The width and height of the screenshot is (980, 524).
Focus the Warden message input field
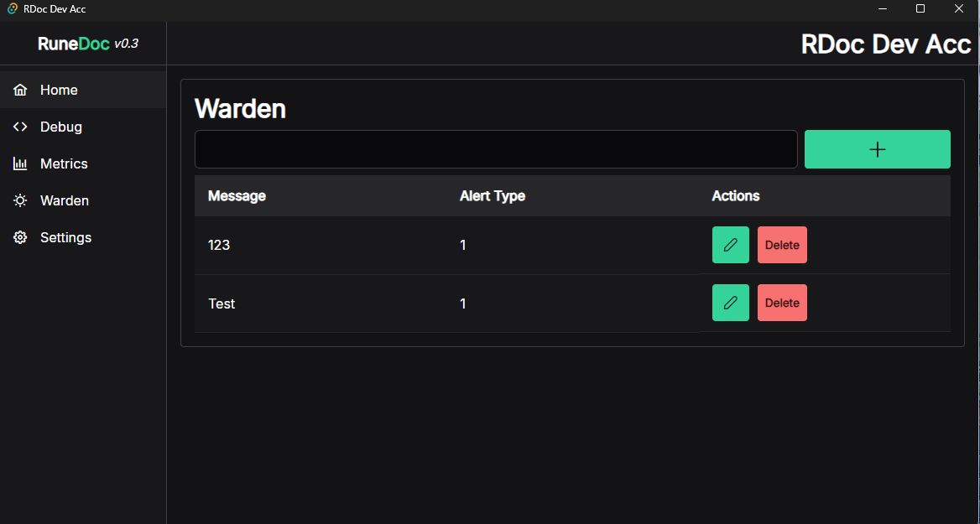pyautogui.click(x=495, y=149)
